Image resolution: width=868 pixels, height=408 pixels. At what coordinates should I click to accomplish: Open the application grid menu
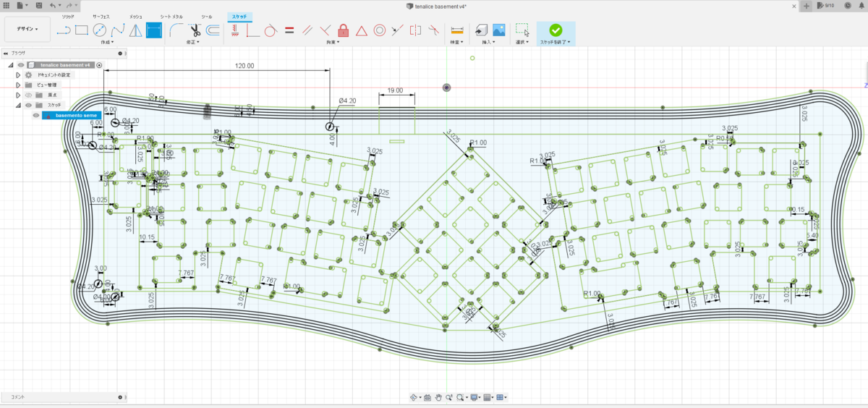(6, 5)
